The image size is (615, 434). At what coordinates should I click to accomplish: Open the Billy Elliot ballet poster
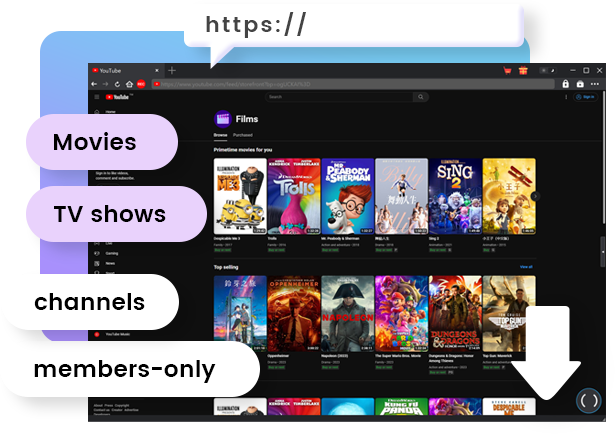401,196
